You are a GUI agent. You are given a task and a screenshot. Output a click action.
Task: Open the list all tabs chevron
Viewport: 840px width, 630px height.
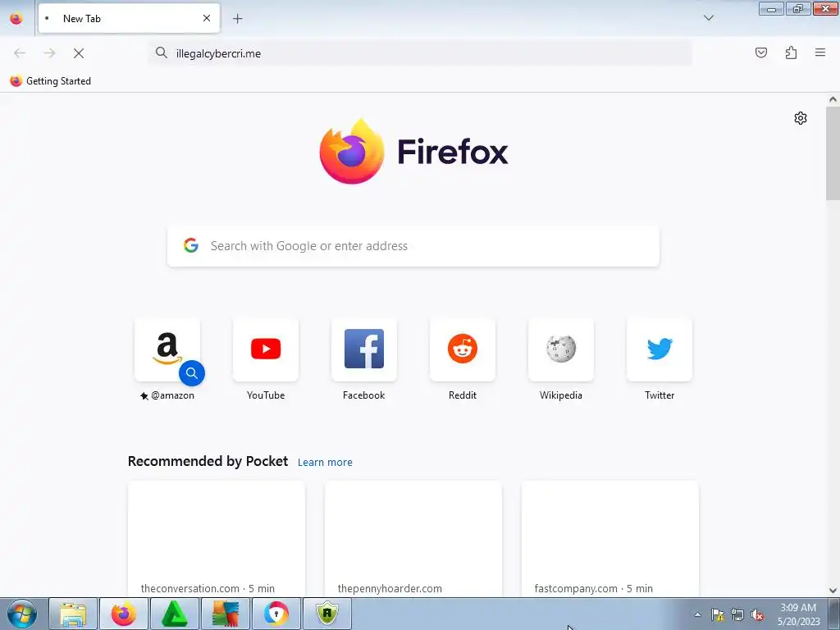point(708,18)
